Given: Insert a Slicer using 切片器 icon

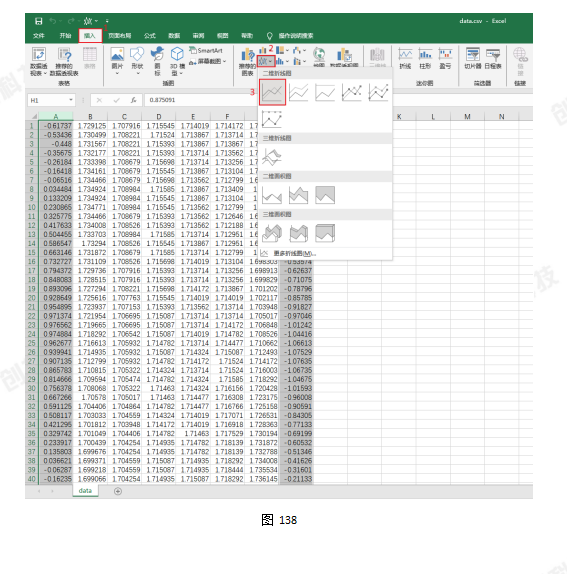Looking at the screenshot, I should coord(473,59).
